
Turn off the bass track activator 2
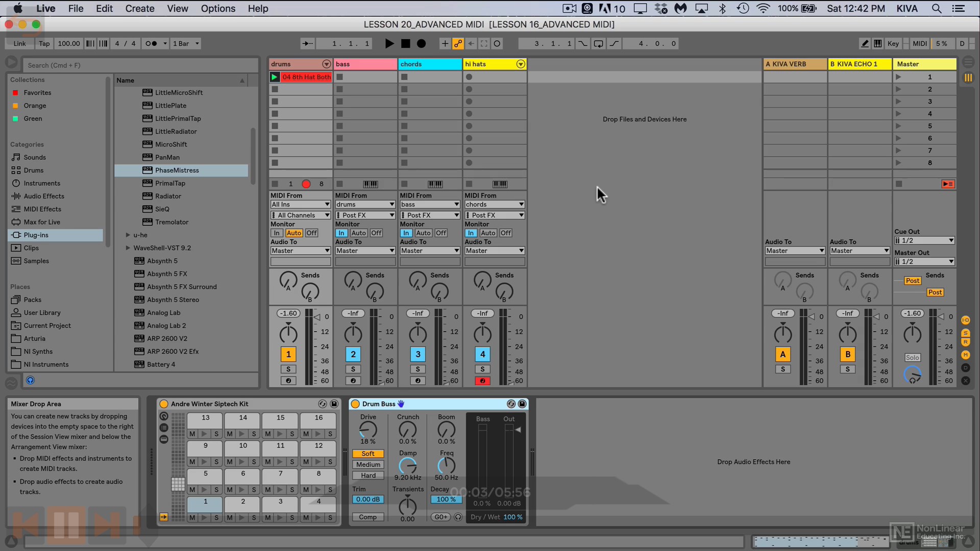(353, 355)
